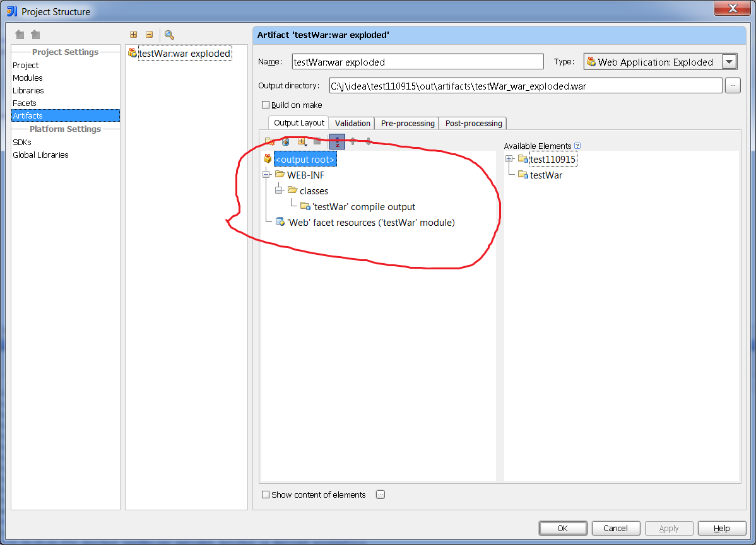Image resolution: width=756 pixels, height=545 pixels.
Task: Open the Add Copy Of dropdown icon
Action: pyautogui.click(x=302, y=142)
